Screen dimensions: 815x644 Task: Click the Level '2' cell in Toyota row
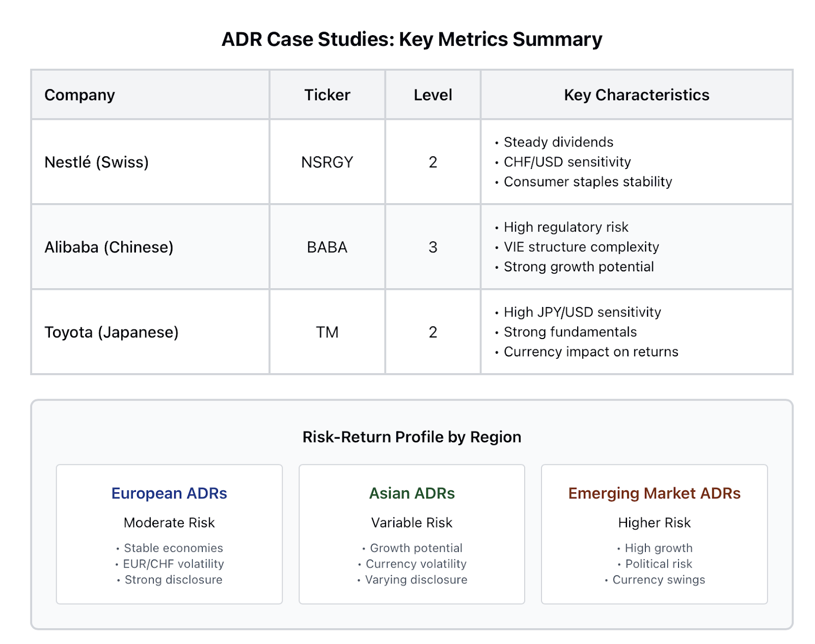point(432,332)
